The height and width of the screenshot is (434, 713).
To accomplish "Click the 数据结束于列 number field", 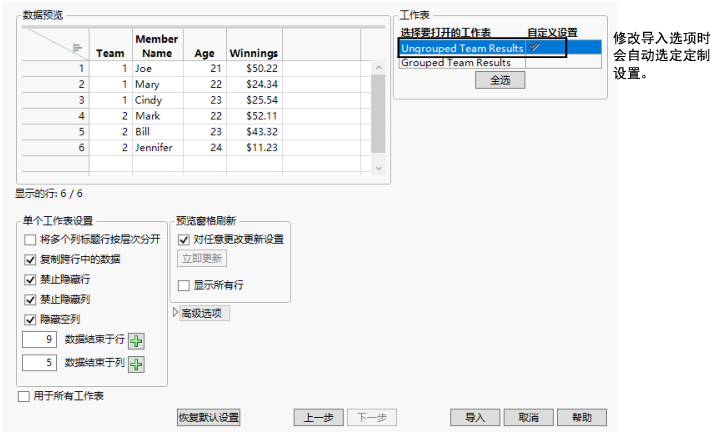I will pyautogui.click(x=40, y=363).
